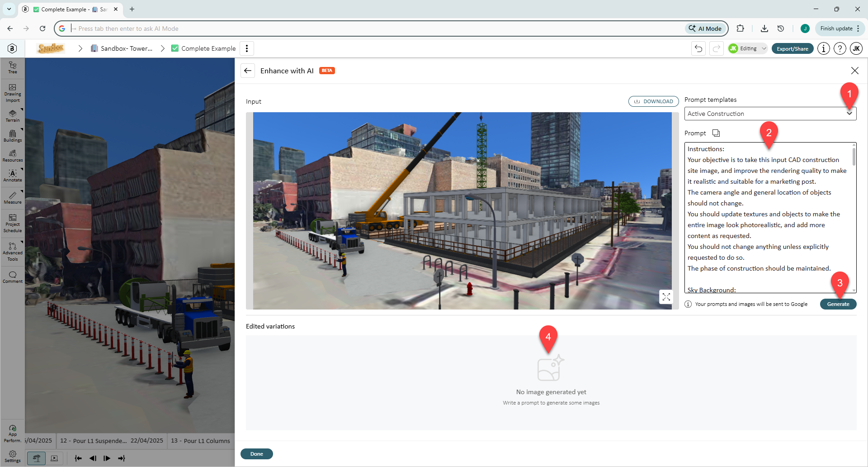Open Advanced Tools menu
Screen dimensions: 868x467
pos(13,252)
